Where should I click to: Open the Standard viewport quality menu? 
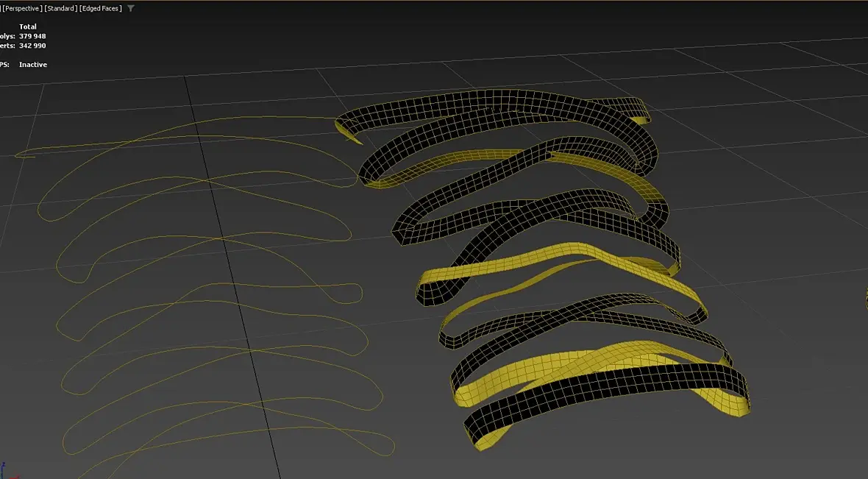(x=61, y=8)
